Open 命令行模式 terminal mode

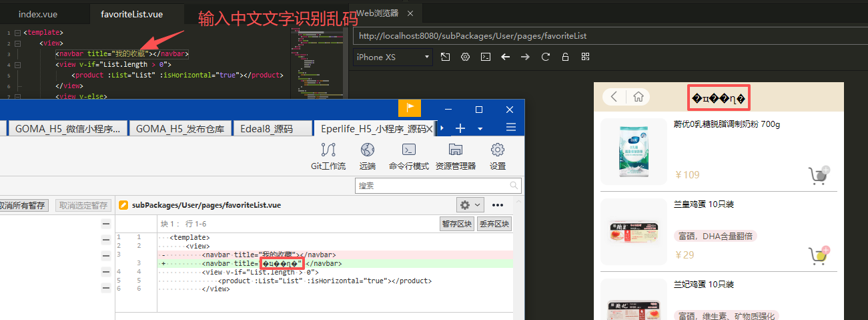[x=408, y=155]
